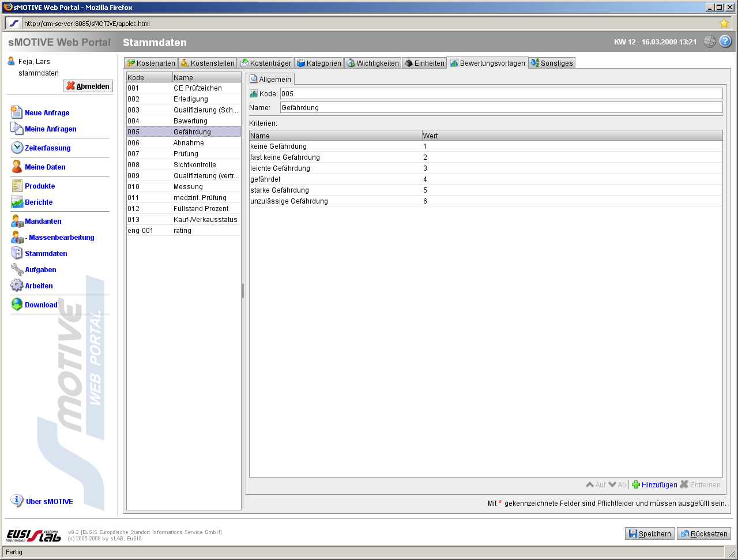The image size is (738, 560).
Task: Click Hinzufügen to add a criterion
Action: tap(654, 485)
